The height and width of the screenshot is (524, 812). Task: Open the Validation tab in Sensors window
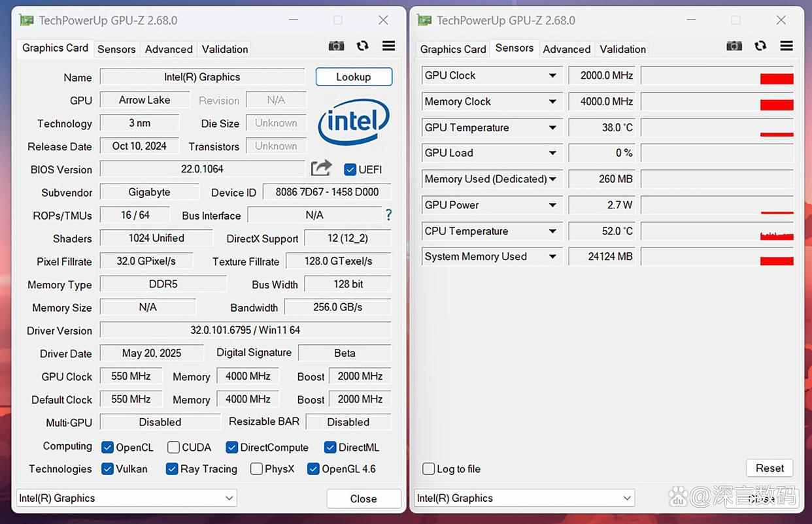[x=622, y=49]
